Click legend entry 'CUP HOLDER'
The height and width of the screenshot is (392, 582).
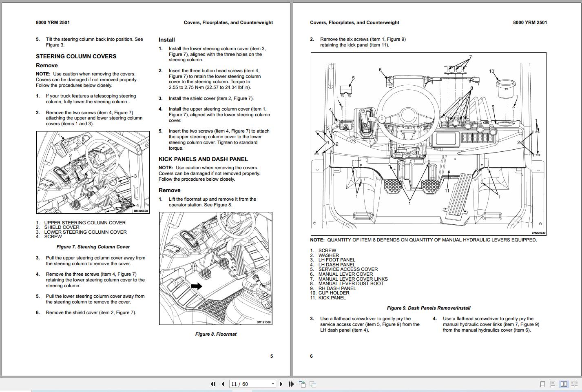(334, 293)
